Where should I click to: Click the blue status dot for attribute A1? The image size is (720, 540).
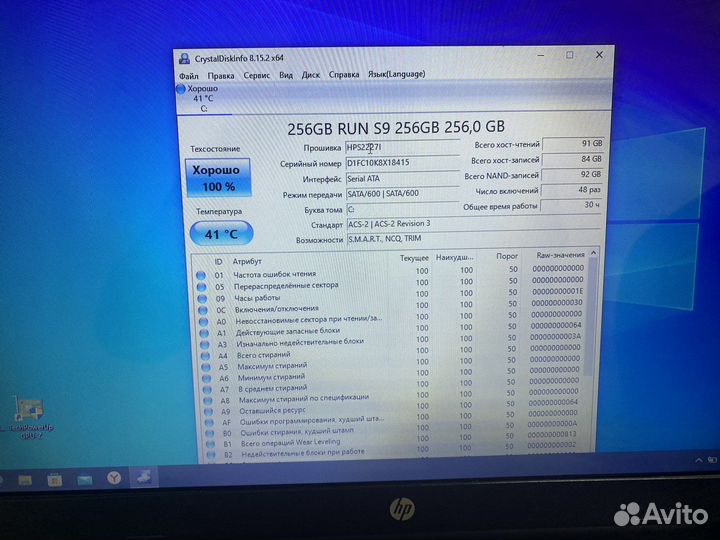coord(204,333)
